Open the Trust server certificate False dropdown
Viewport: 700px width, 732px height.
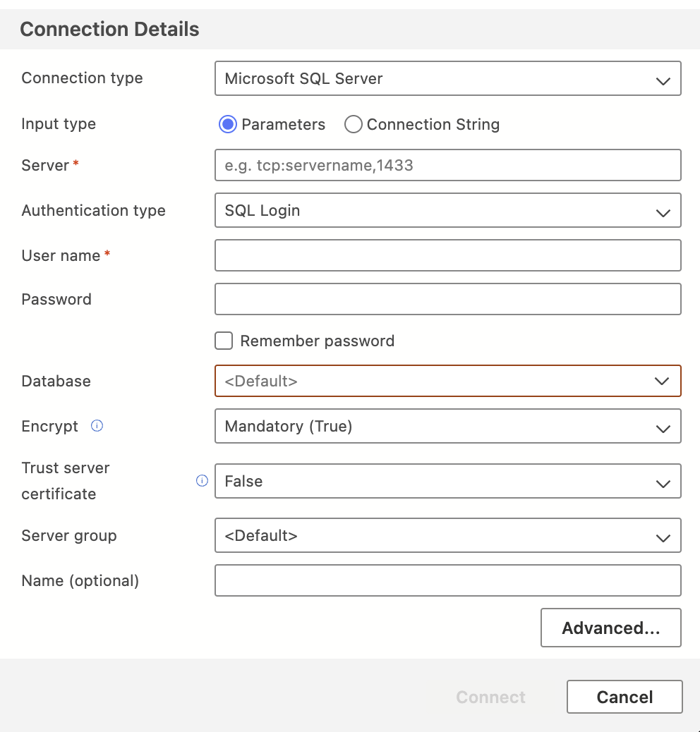(x=448, y=481)
